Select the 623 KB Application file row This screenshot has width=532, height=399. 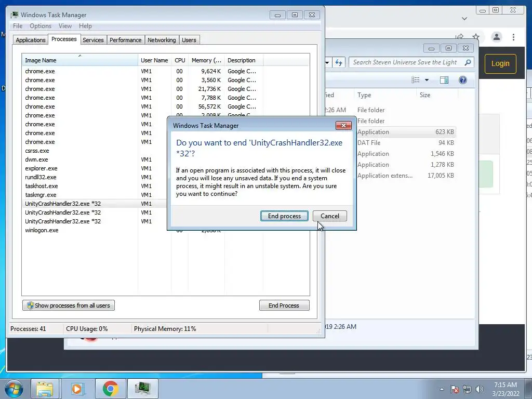[x=390, y=132]
